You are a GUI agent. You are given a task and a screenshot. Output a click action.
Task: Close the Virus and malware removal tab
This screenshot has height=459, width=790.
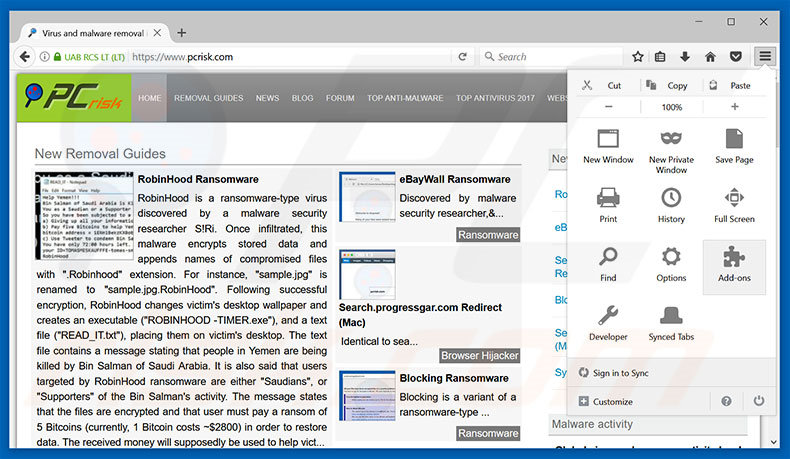(157, 33)
